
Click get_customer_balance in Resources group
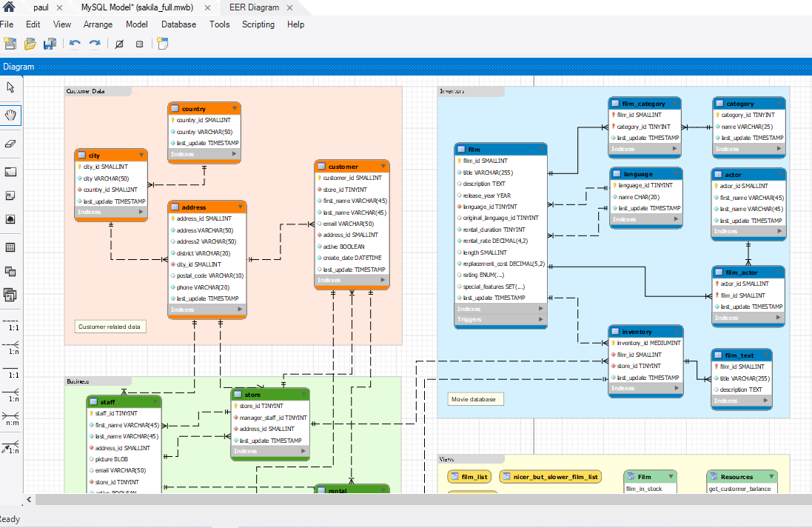click(739, 489)
